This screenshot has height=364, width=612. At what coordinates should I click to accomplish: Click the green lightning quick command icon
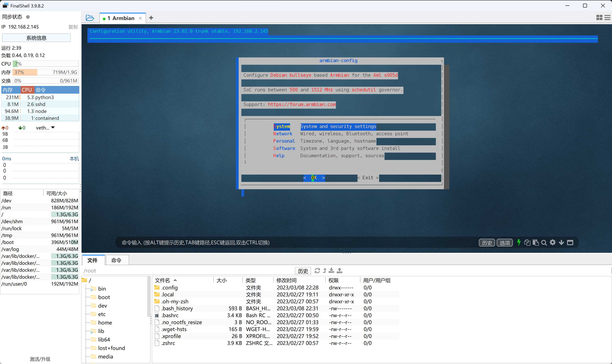(x=519, y=242)
